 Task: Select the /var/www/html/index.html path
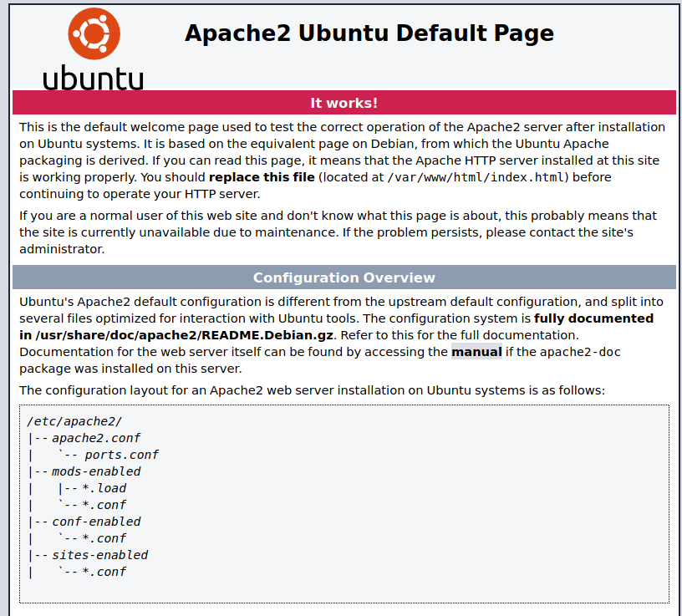476,177
